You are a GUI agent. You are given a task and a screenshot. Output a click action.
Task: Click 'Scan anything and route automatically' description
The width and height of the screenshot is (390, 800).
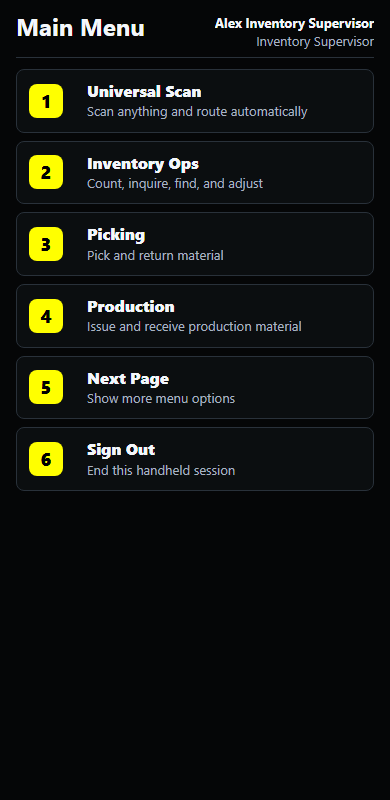point(197,112)
